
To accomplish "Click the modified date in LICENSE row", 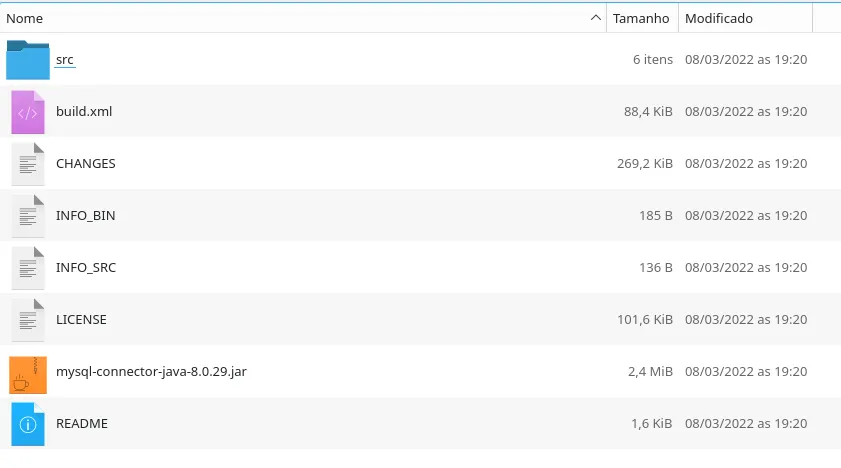I will [x=746, y=320].
